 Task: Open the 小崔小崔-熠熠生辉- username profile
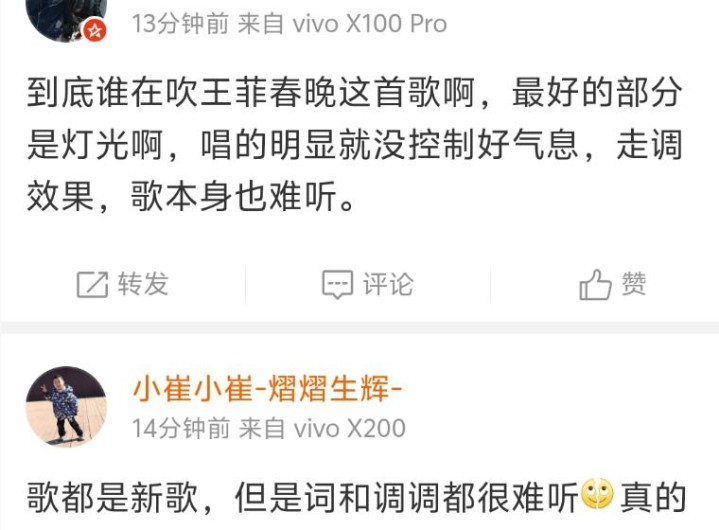click(x=268, y=389)
